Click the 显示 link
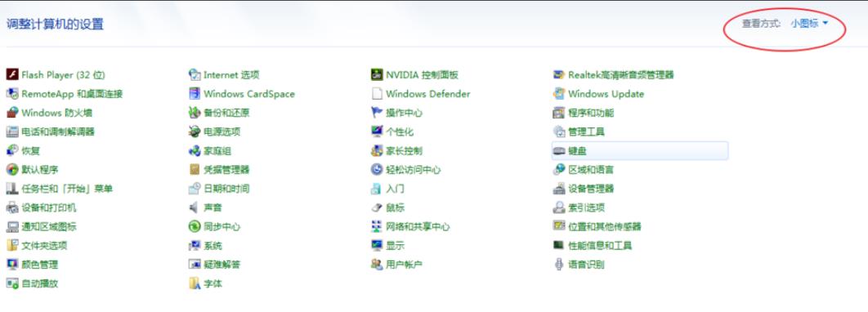Screen dimensions: 868x312 pos(396,245)
